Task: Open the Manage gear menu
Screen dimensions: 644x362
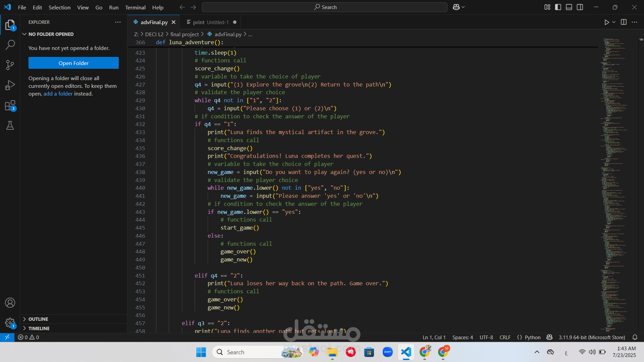Action: (x=10, y=323)
